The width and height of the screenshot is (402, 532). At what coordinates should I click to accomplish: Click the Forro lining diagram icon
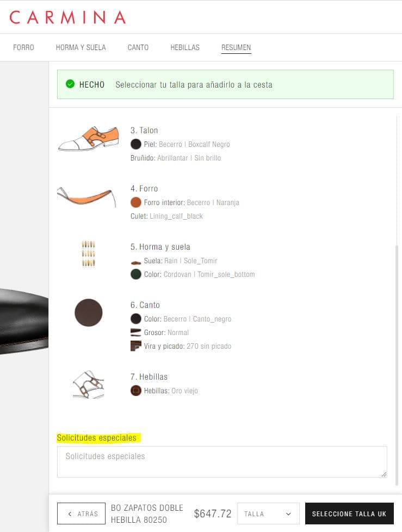pyautogui.click(x=87, y=197)
